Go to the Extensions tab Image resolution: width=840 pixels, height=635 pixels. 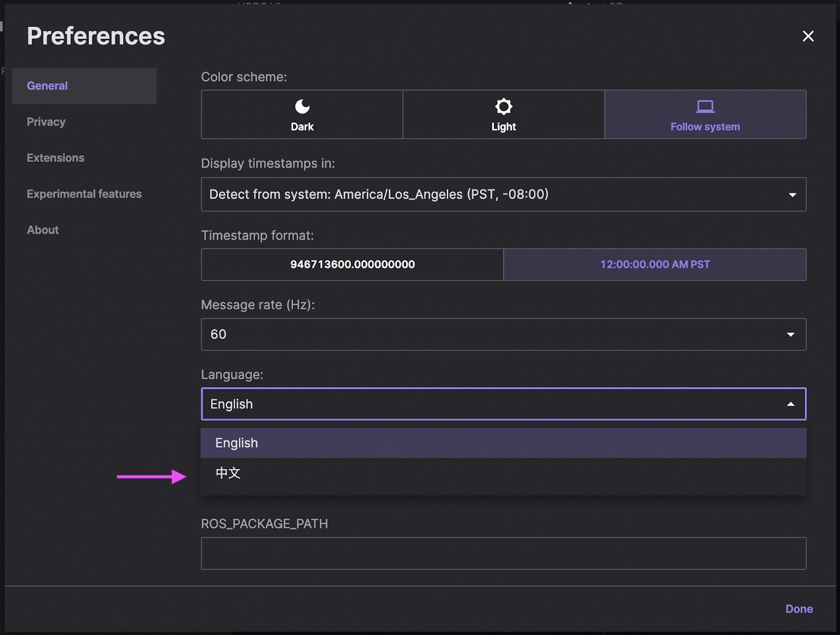tap(56, 158)
